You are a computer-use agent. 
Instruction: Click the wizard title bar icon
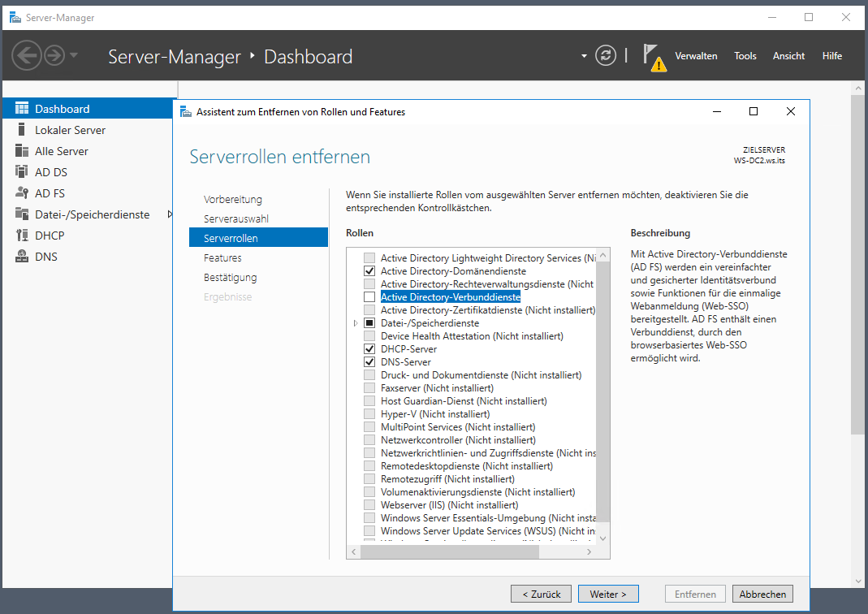click(x=186, y=112)
